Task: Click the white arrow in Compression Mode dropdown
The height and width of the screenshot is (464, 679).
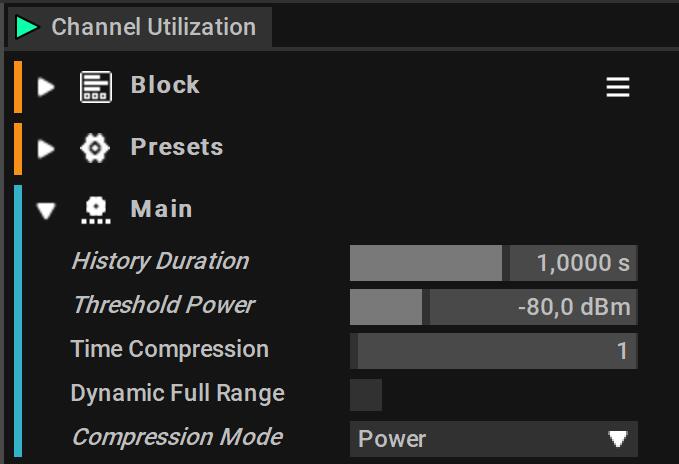Action: tap(618, 439)
